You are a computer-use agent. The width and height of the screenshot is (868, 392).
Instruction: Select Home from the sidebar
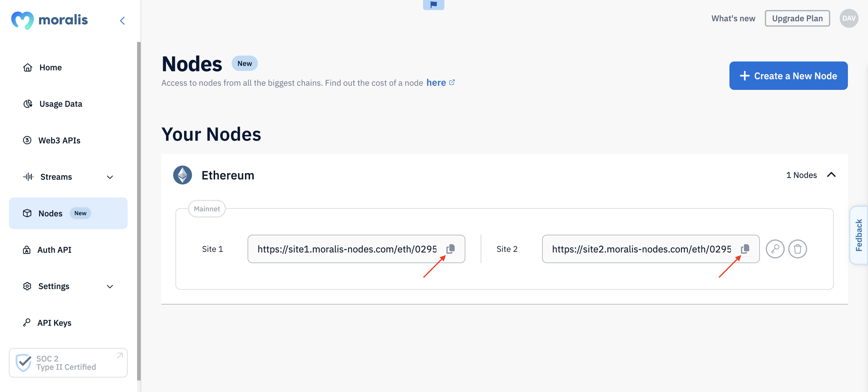[51, 67]
